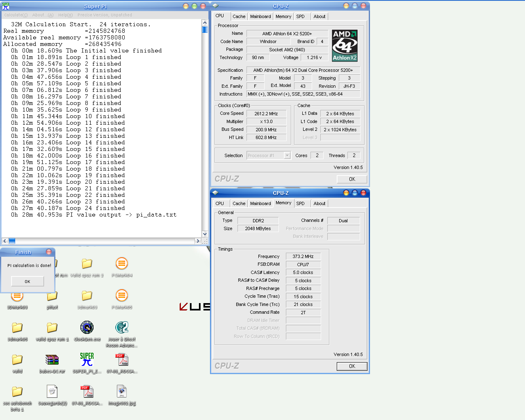The width and height of the screenshot is (525, 420).
Task: Click the Bus Speed 200.9 MHz field
Action: [266, 130]
